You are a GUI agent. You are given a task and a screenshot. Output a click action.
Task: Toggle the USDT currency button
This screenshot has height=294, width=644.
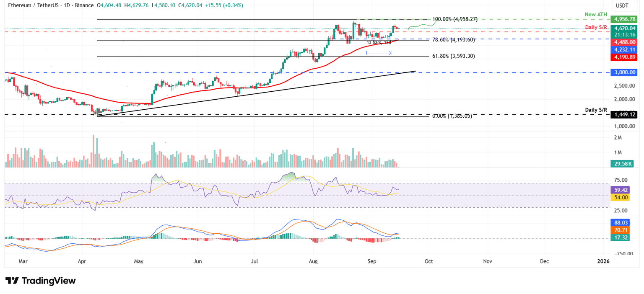(x=624, y=5)
